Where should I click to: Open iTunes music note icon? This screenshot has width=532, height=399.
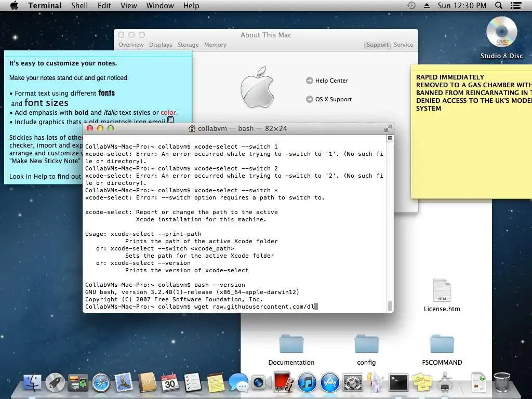tap(307, 383)
